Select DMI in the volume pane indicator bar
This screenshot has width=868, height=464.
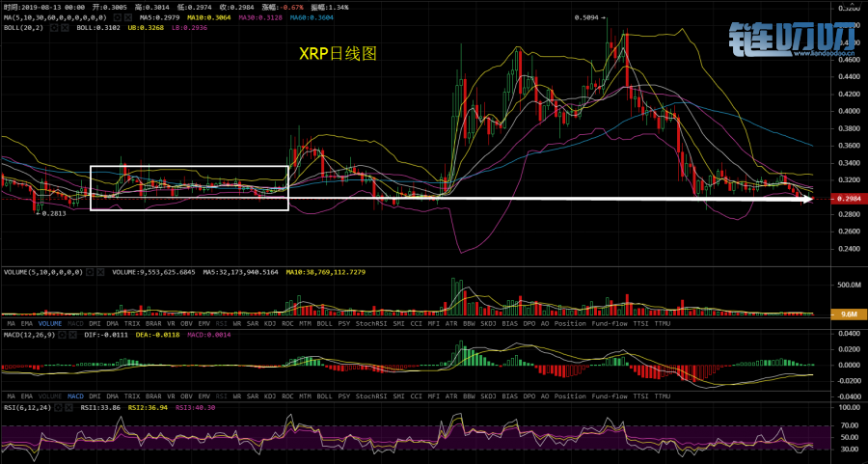point(95,323)
